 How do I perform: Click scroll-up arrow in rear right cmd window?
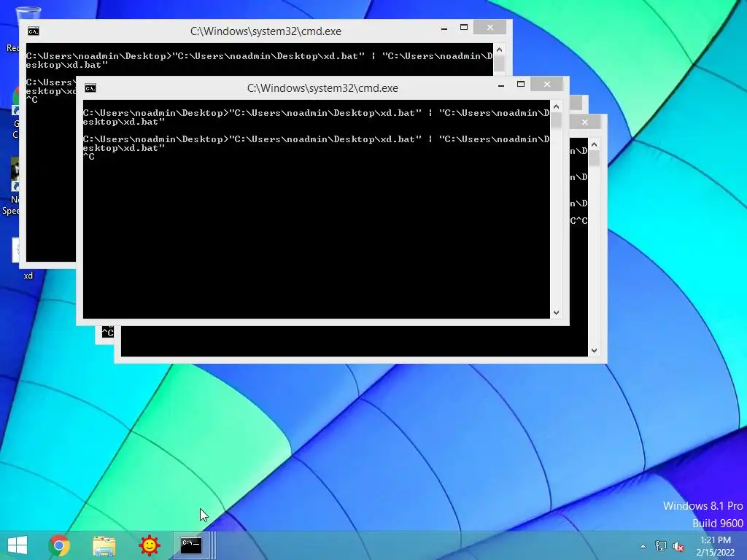click(x=594, y=144)
